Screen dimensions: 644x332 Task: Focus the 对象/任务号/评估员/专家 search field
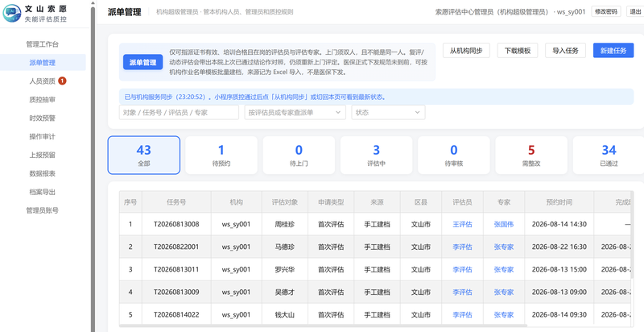click(x=179, y=112)
